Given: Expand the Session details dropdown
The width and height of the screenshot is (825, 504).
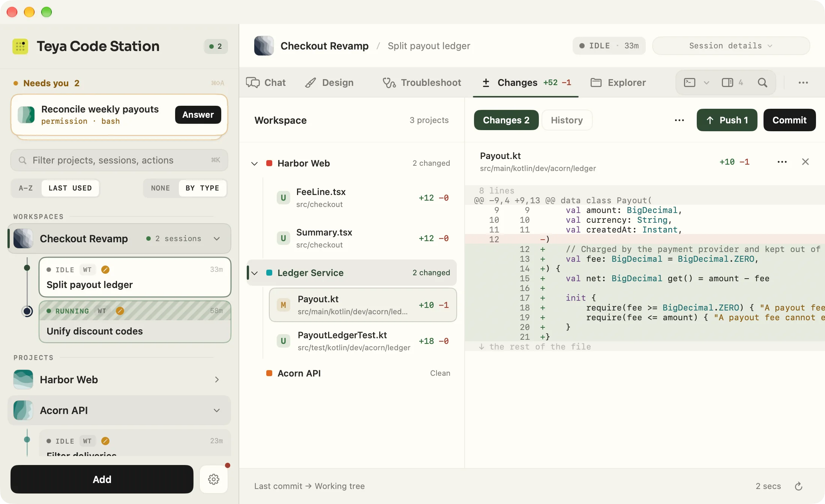Looking at the screenshot, I should [731, 46].
